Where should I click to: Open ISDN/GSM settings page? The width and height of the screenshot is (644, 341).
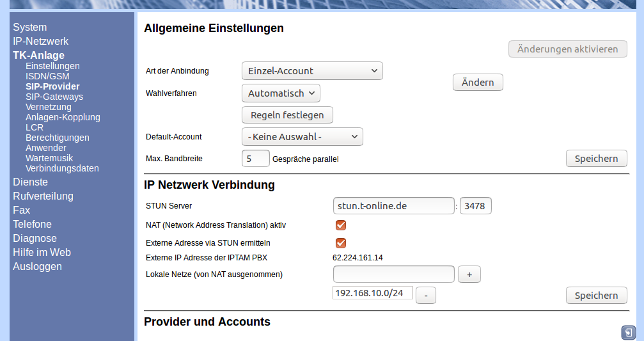47,76
